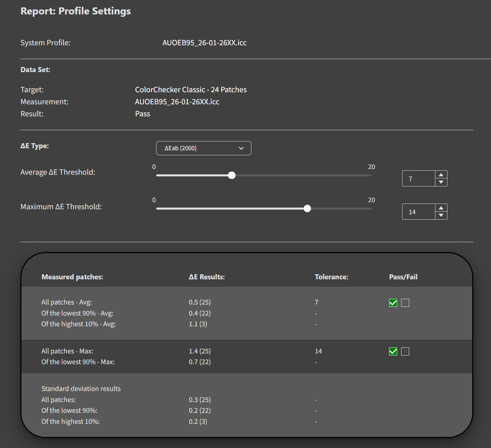
Task: Decrease Average ΔE Threshold with down arrow
Action: [x=441, y=182]
